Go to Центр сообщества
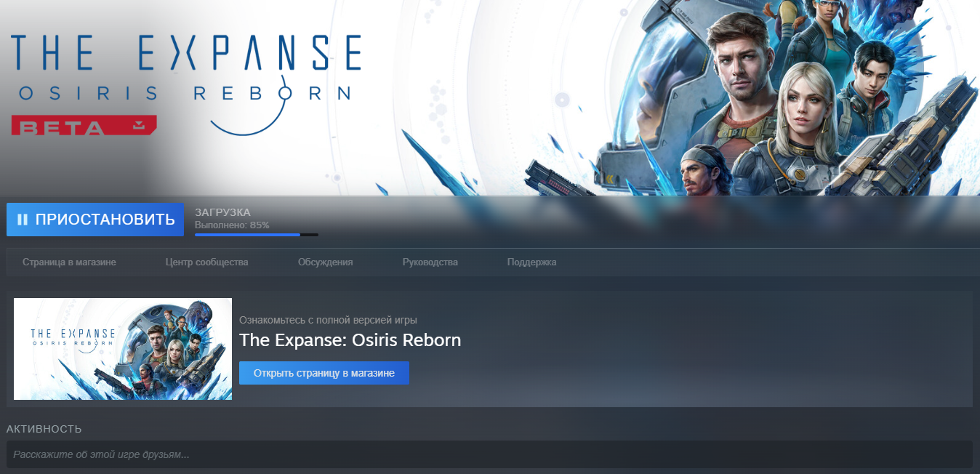This screenshot has height=474, width=980. [206, 262]
